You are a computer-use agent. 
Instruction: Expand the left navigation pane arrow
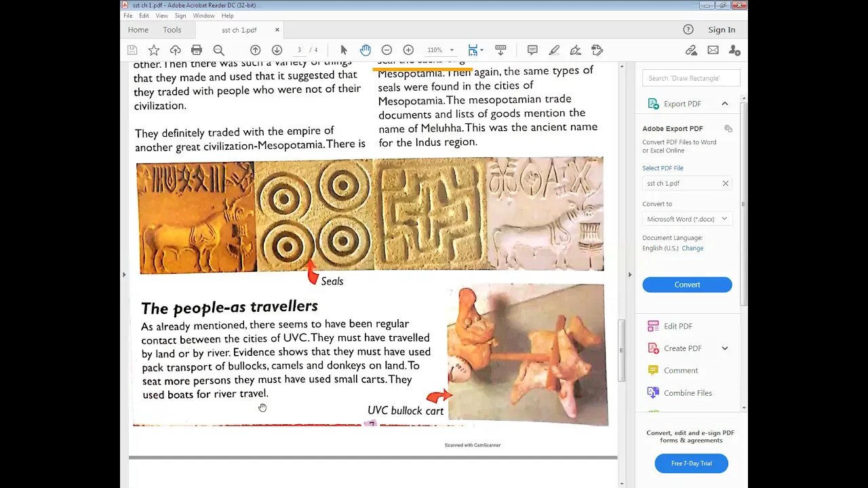tap(124, 274)
